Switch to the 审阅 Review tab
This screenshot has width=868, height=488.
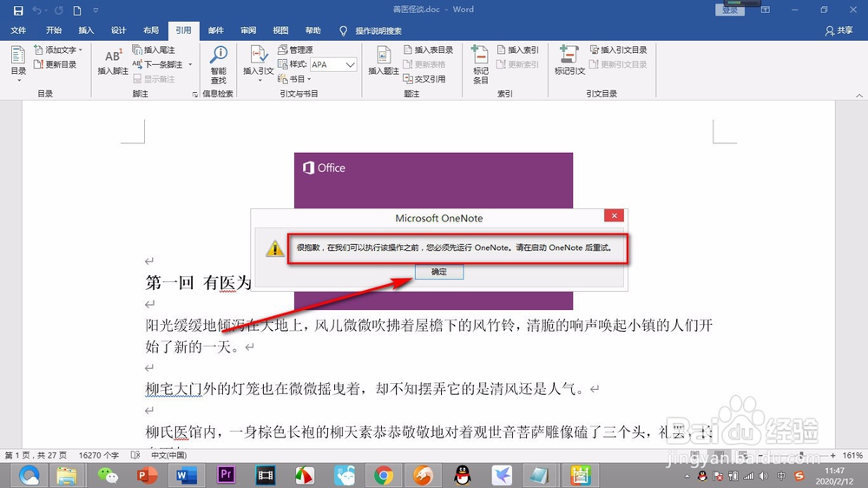pos(248,30)
